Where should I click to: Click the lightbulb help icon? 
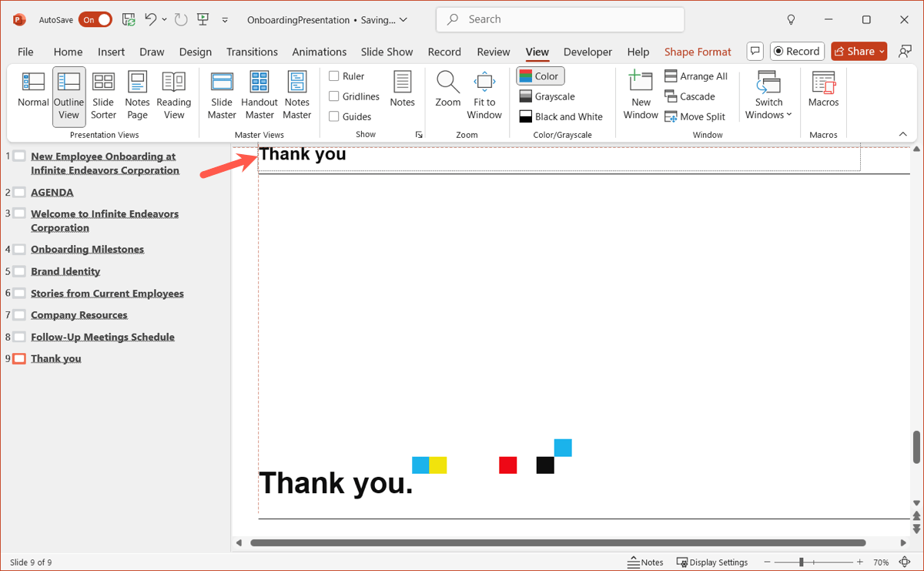coord(791,20)
